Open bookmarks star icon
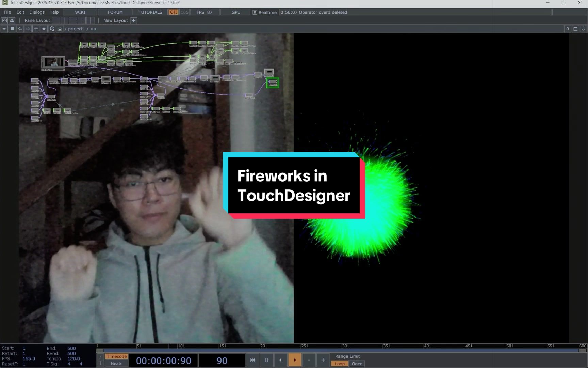The height and width of the screenshot is (368, 588). tap(44, 29)
